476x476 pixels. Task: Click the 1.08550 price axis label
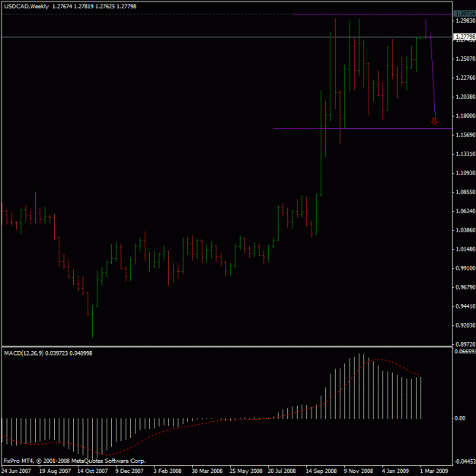coord(465,192)
